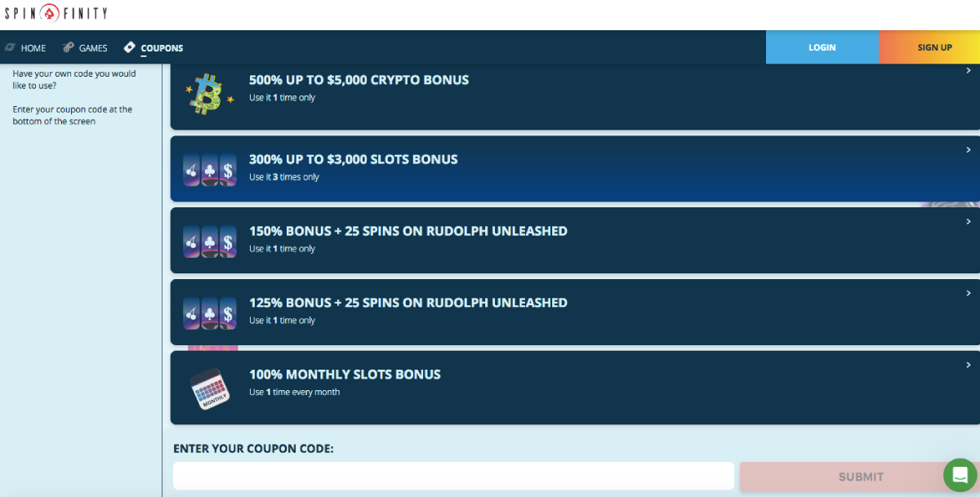Click the 125% bonus slot reel icon
The image size is (980, 497).
pyautogui.click(x=210, y=313)
